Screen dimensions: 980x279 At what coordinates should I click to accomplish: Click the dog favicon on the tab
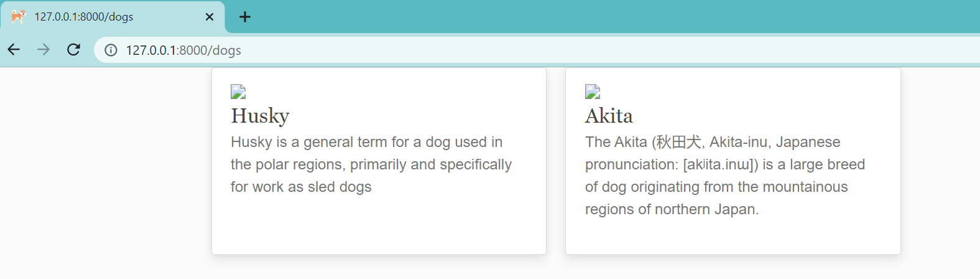click(19, 17)
